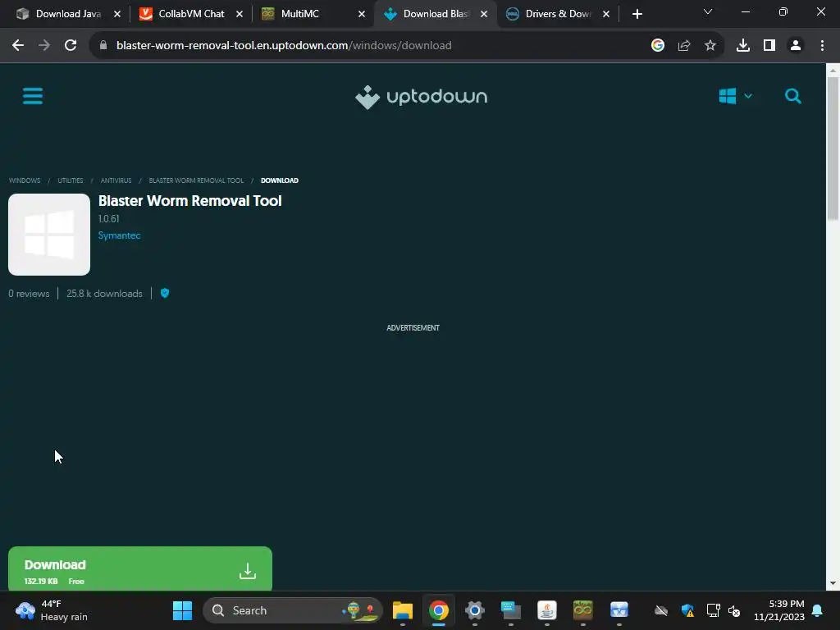Open the MultiMC icon on the taskbar
The height and width of the screenshot is (630, 840).
tap(583, 610)
